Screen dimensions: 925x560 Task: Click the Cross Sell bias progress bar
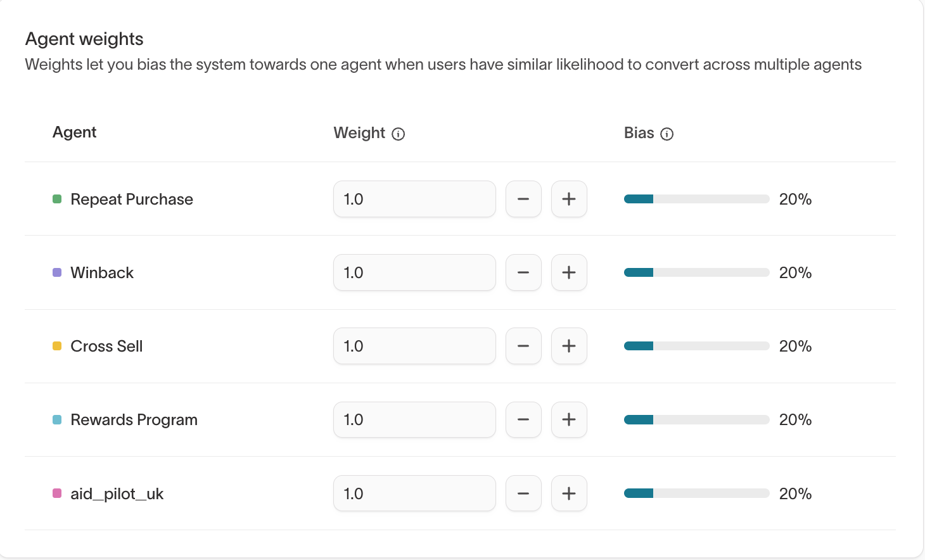(696, 346)
